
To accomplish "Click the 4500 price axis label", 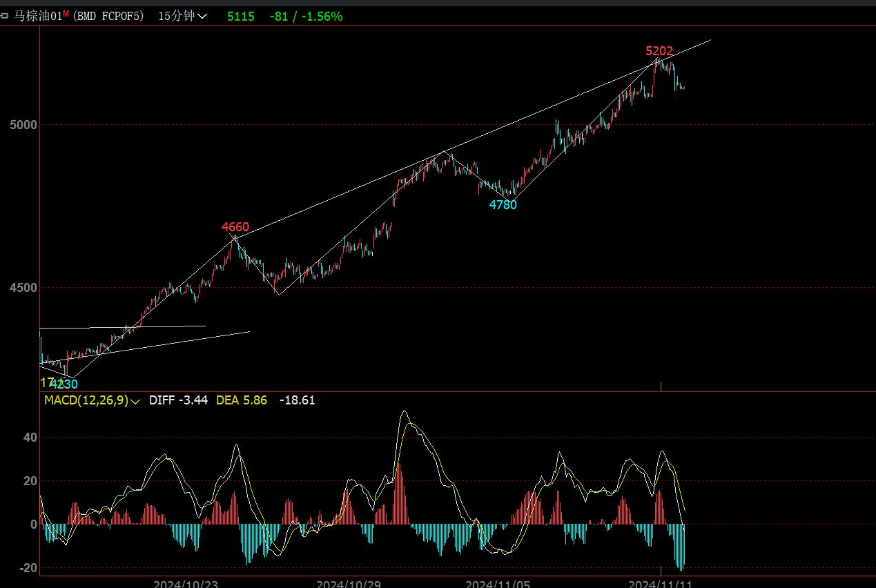I will click(x=23, y=287).
